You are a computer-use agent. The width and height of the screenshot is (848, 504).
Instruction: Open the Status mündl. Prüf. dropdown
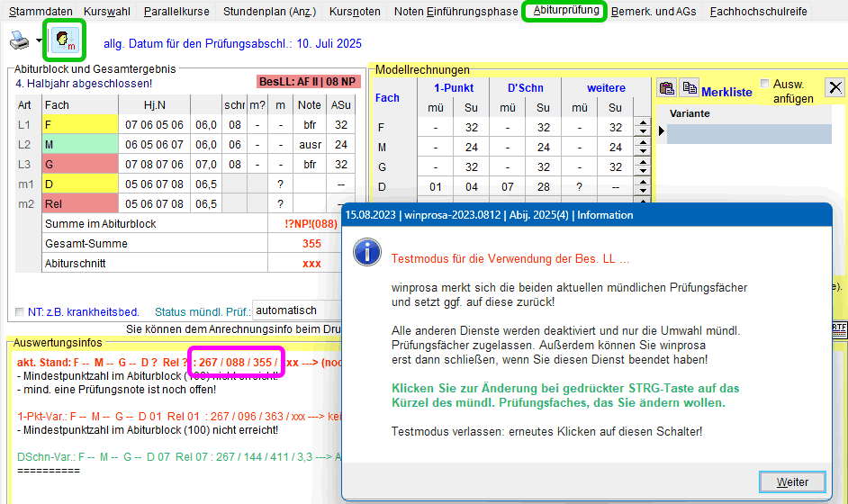pyautogui.click(x=297, y=310)
